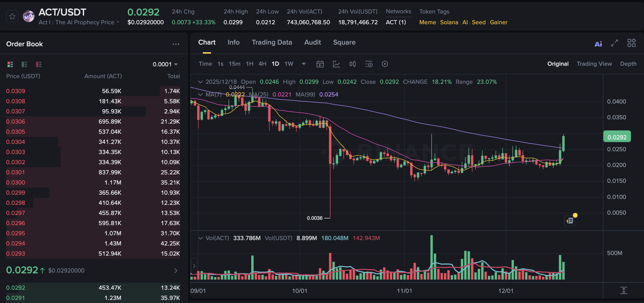Toggle order book to sell orders only
This screenshot has height=303, width=644.
(38, 64)
